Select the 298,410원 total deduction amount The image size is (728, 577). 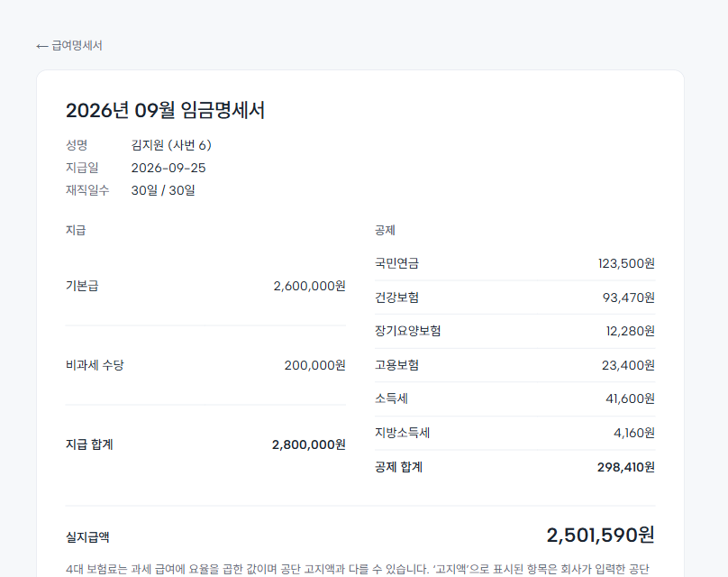[626, 467]
